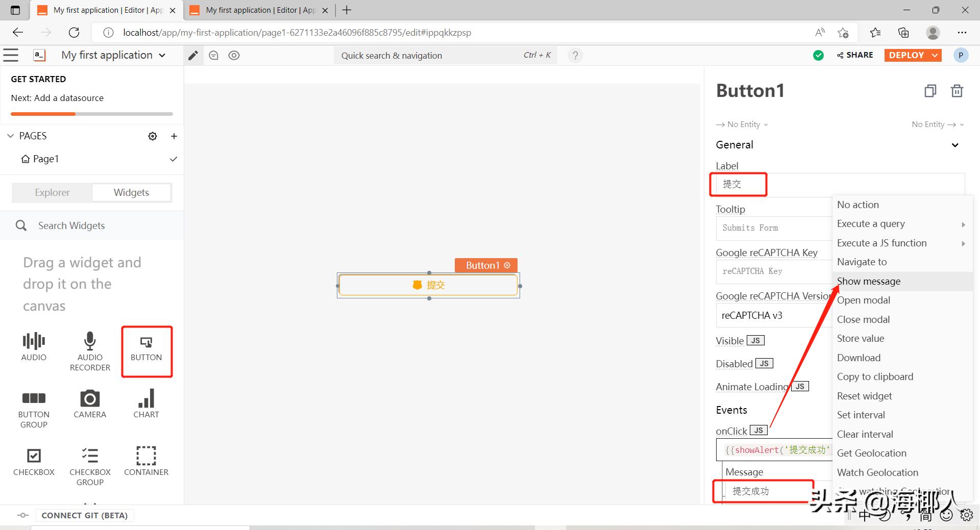This screenshot has width=980, height=530.
Task: Click the Appsmith logo icon
Action: pos(39,55)
